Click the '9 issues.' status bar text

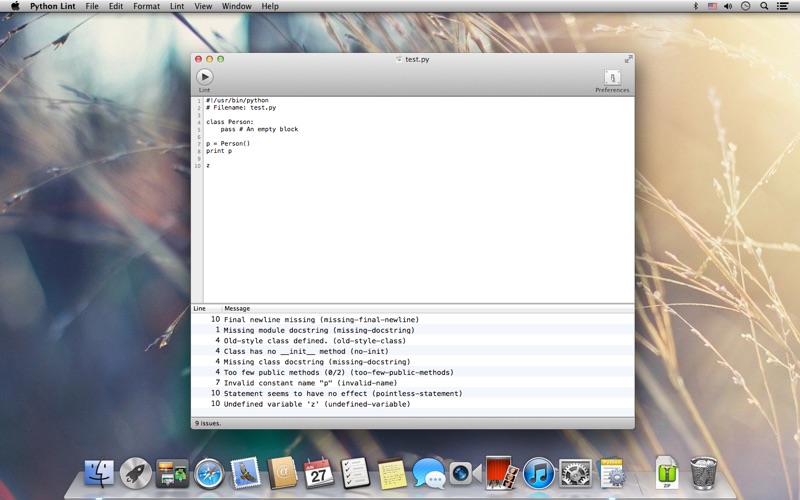[x=208, y=423]
